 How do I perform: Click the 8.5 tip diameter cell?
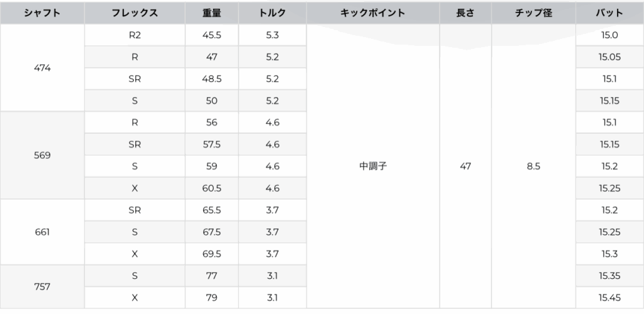[x=533, y=166]
